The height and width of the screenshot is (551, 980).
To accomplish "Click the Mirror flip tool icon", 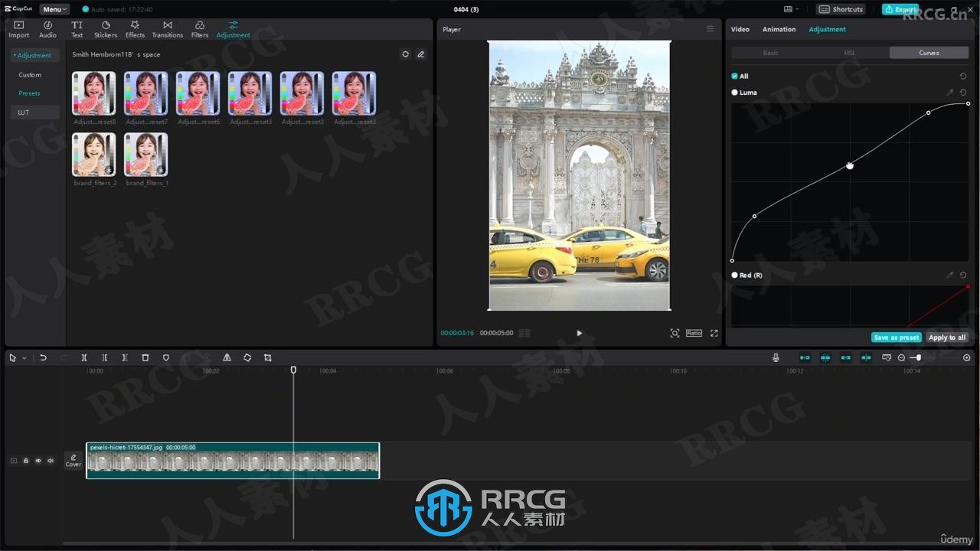I will click(227, 357).
